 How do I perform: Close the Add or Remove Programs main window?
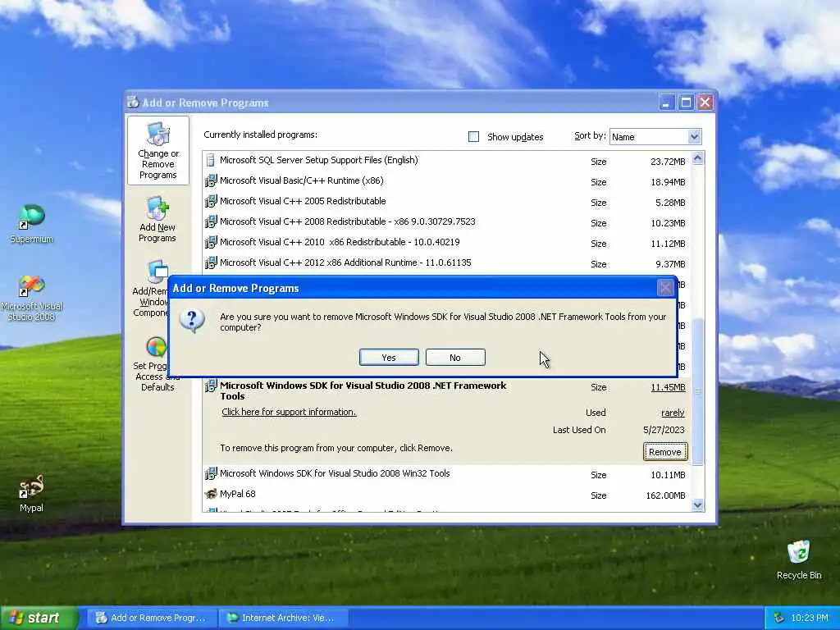tap(705, 103)
